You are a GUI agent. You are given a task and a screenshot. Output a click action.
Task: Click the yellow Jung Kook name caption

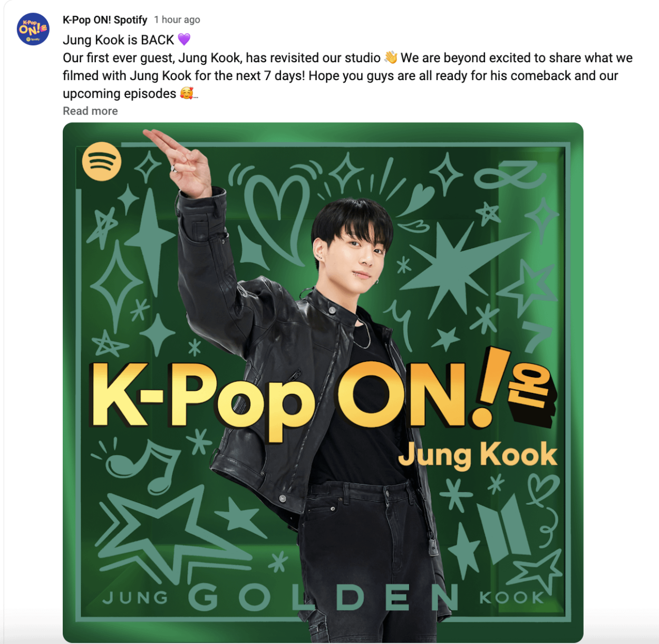pyautogui.click(x=477, y=455)
